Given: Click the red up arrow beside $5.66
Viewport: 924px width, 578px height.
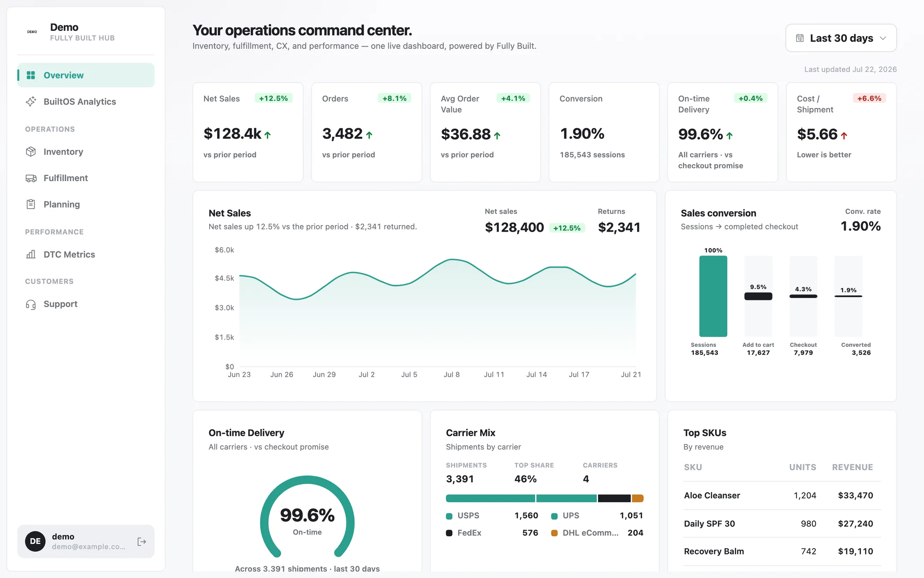Looking at the screenshot, I should point(844,136).
